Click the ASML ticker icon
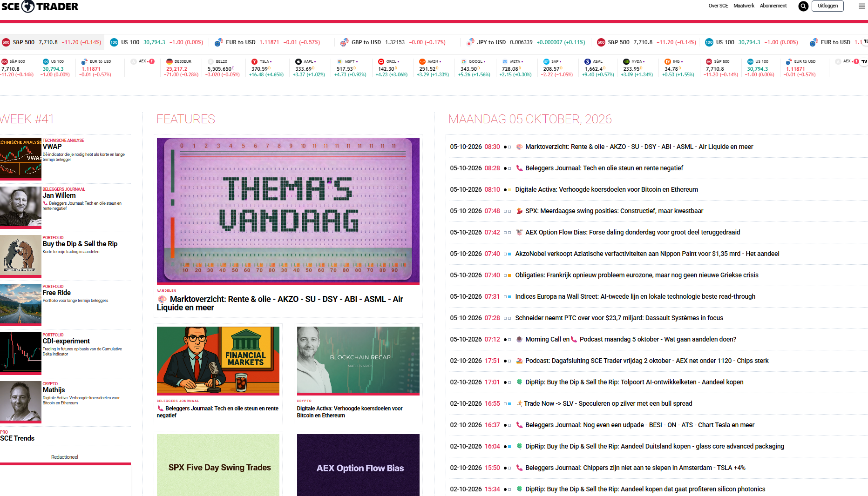This screenshot has height=496, width=868. (x=588, y=61)
